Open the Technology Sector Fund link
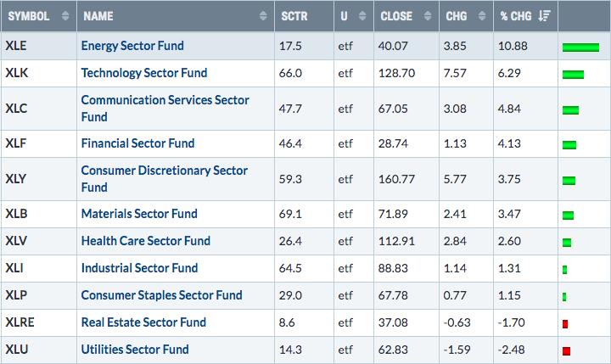The height and width of the screenshot is (364, 611). (x=143, y=74)
